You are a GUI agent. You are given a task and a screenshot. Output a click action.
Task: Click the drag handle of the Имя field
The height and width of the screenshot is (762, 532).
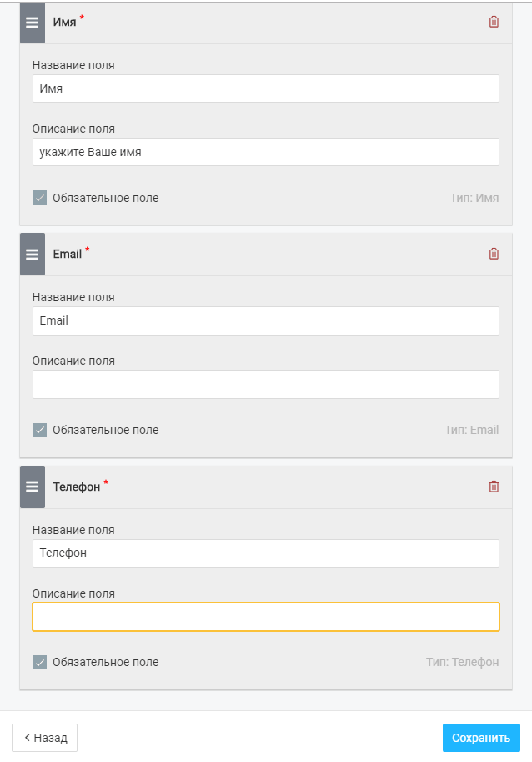[32, 23]
